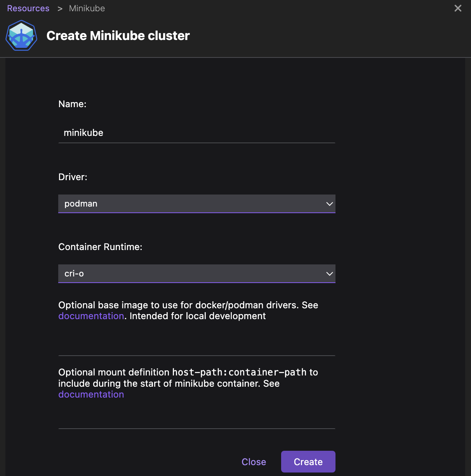The height and width of the screenshot is (476, 471).
Task: Click the Close button to cancel
Action: click(x=254, y=462)
